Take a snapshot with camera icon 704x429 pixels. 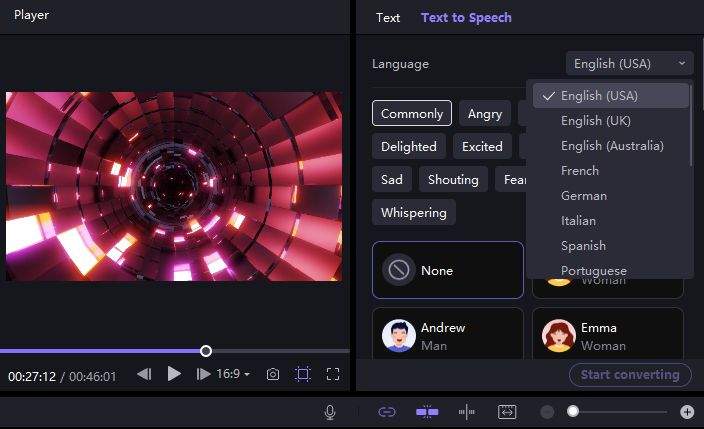point(273,374)
